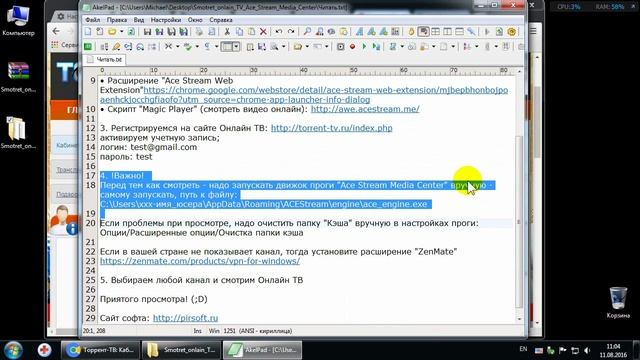Click the crossed-arrows X icon in second toolbar
The width and height of the screenshot is (640, 360).
tap(168, 47)
